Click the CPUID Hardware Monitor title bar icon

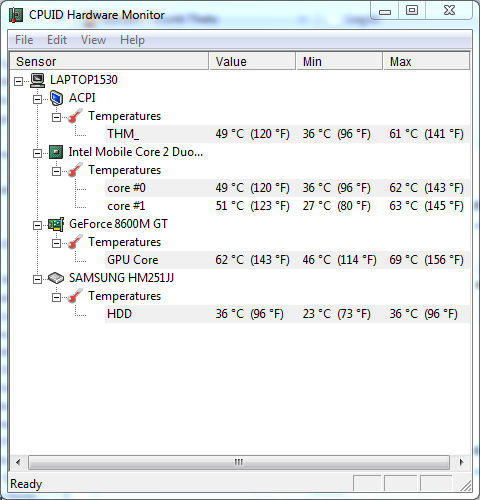click(16, 15)
